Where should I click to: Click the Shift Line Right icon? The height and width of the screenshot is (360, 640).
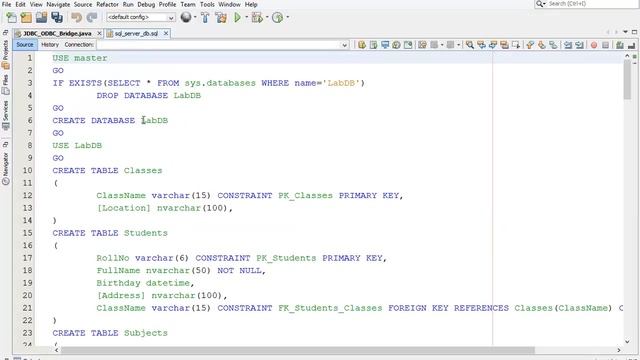click(579, 45)
